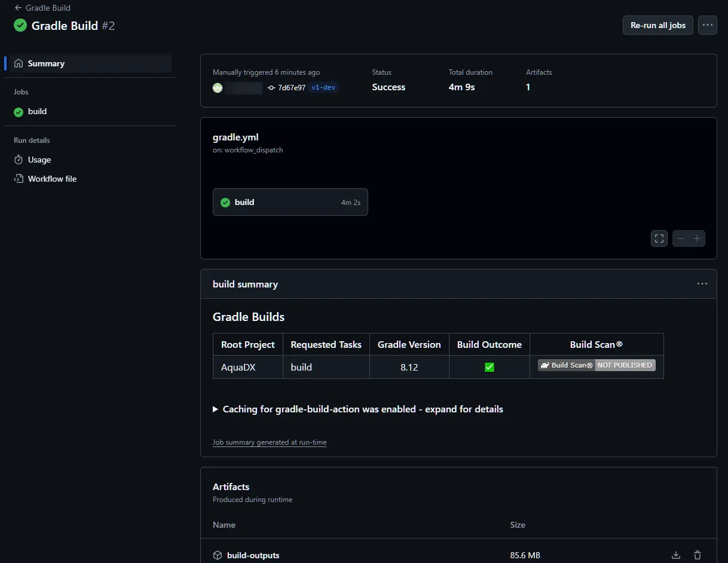Viewport: 728px width, 563px height.
Task: Select the Summary sidebar item
Action: (x=46, y=63)
